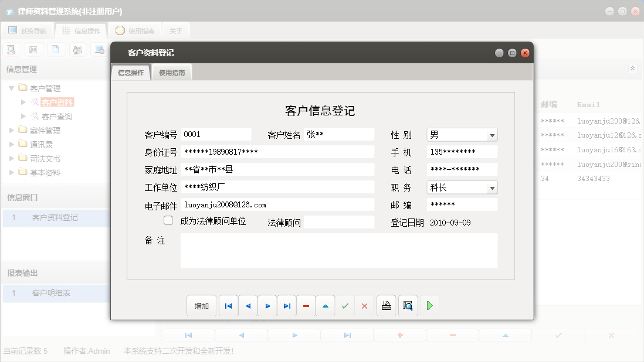Click the 备注 input field

coord(340,251)
